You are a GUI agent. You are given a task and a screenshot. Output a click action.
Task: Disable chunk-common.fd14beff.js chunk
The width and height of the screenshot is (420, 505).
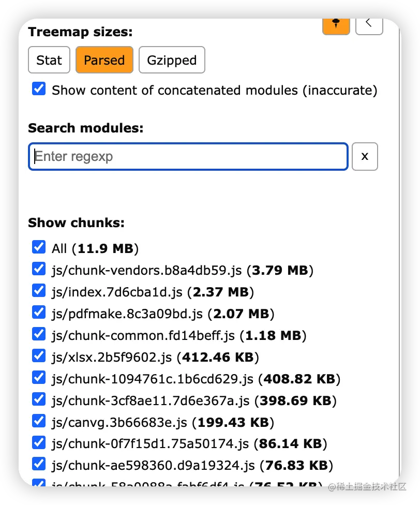coord(39,334)
